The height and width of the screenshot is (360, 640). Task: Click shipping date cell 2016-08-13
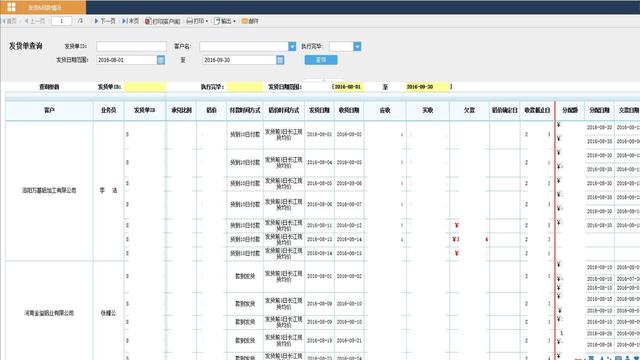coord(319,239)
